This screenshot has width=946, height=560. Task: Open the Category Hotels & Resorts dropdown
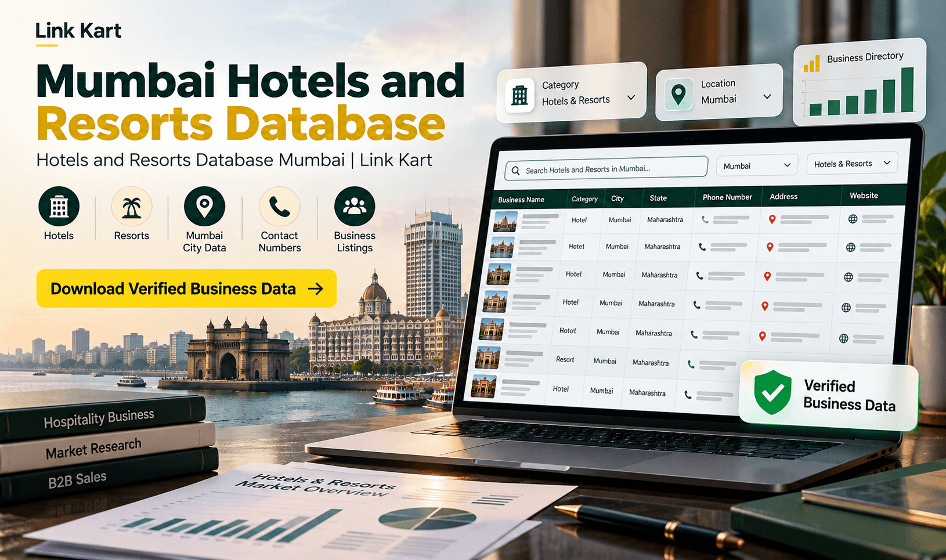[572, 93]
